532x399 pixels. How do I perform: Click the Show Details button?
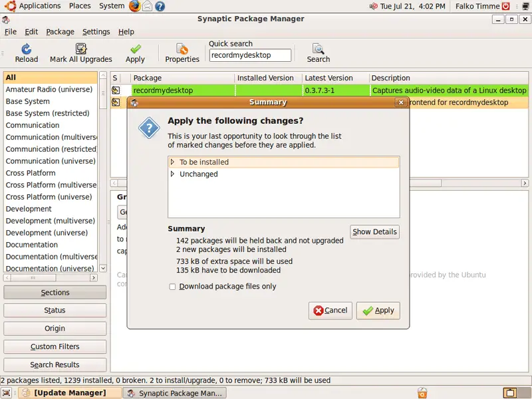pos(374,231)
